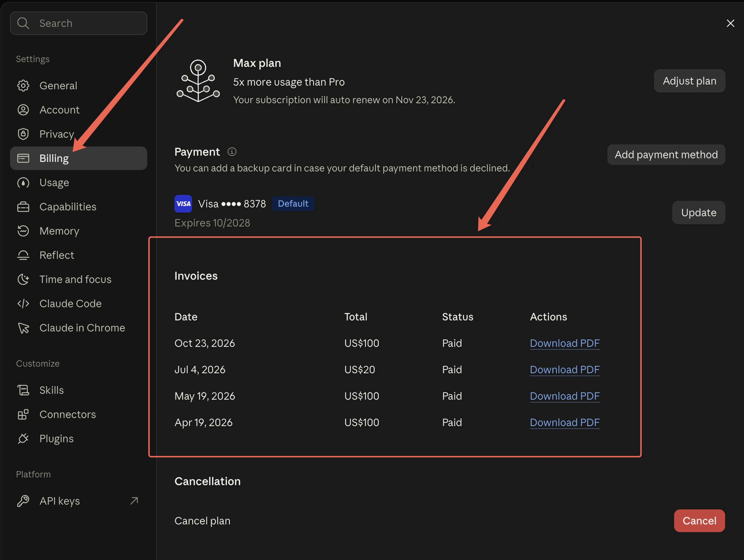
Task: Close the settings dialog
Action: (731, 23)
